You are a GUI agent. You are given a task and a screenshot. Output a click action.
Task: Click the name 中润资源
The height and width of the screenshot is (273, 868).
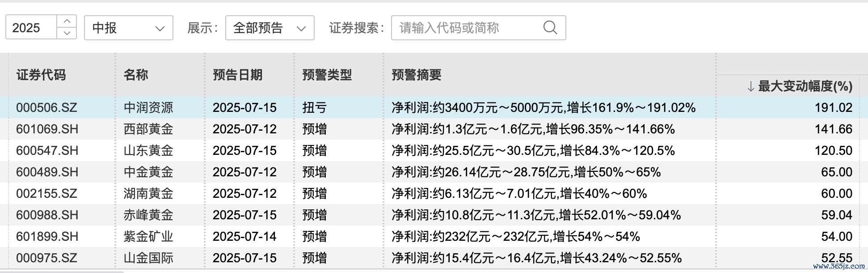tap(148, 107)
